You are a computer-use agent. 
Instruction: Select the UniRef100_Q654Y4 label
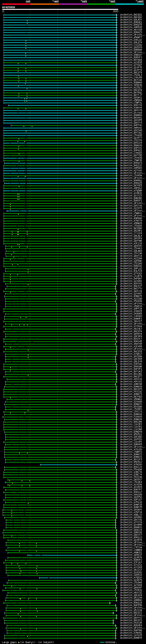tap(131, 334)
